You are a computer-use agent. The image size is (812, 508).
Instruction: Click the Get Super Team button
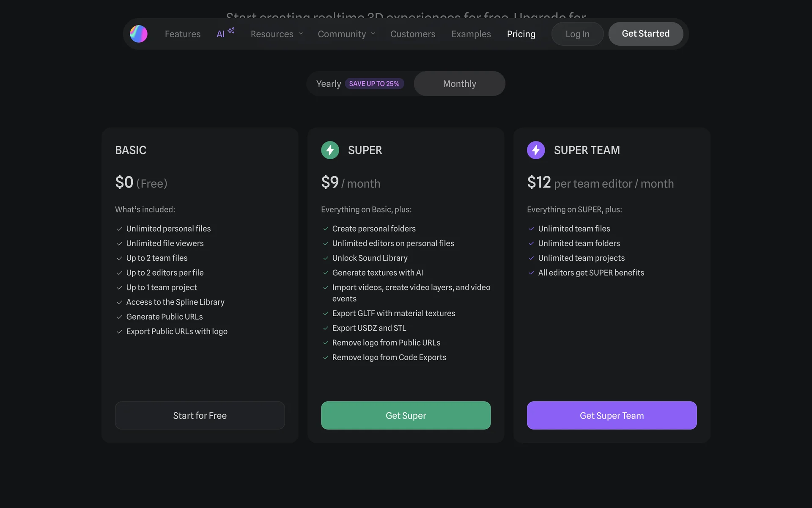tap(612, 415)
